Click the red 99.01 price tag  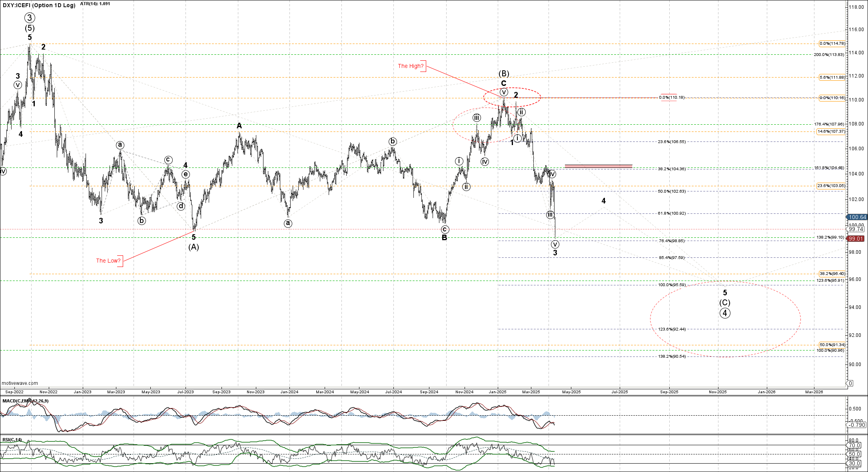(x=856, y=239)
